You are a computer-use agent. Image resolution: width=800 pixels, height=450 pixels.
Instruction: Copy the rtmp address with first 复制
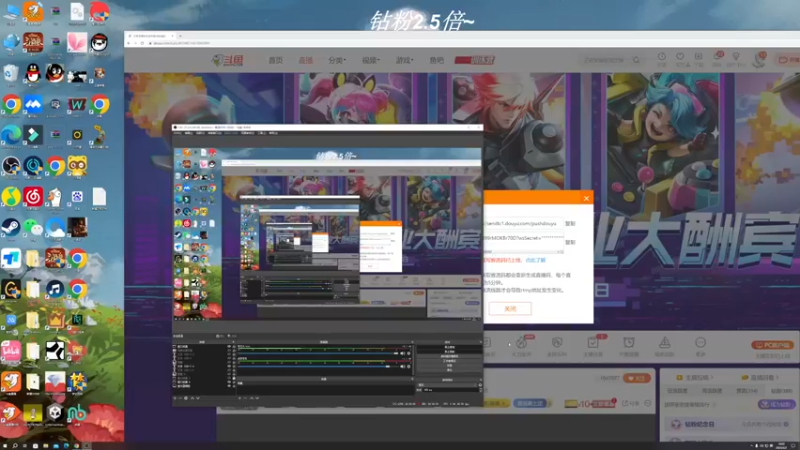[570, 223]
